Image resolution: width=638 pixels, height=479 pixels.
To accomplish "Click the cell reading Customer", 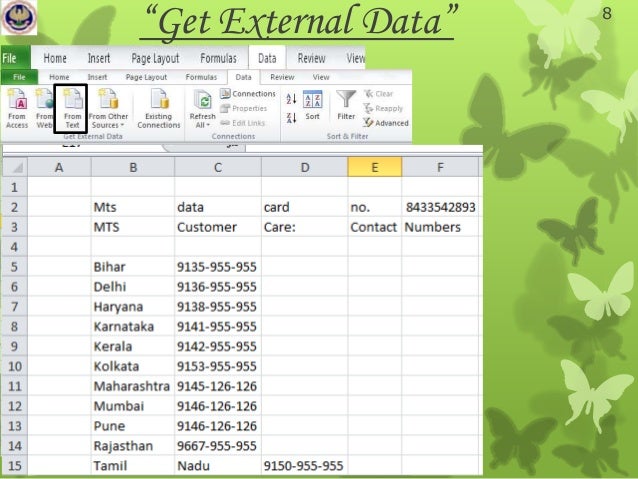I will [218, 227].
